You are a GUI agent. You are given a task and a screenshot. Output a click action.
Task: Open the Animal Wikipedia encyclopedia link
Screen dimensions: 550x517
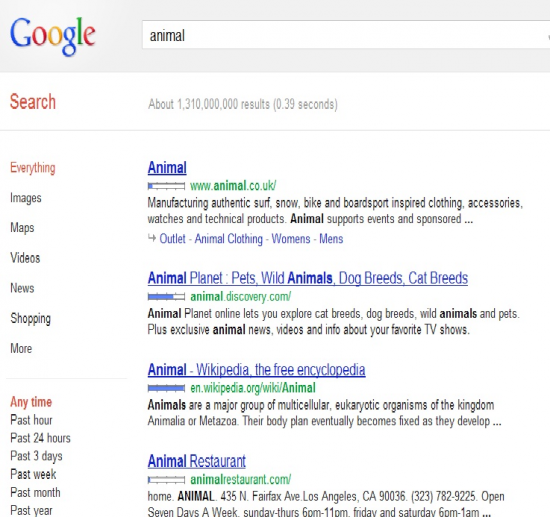click(256, 370)
